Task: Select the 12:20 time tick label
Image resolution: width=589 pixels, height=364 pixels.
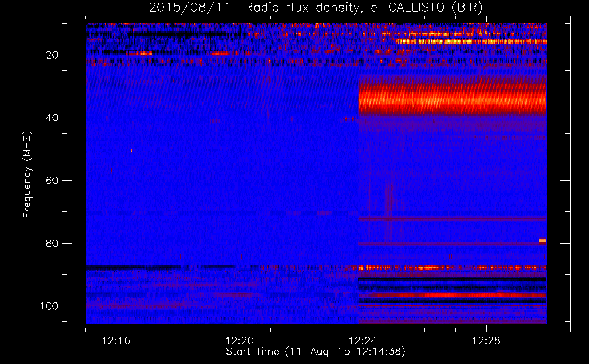Action: click(240, 341)
